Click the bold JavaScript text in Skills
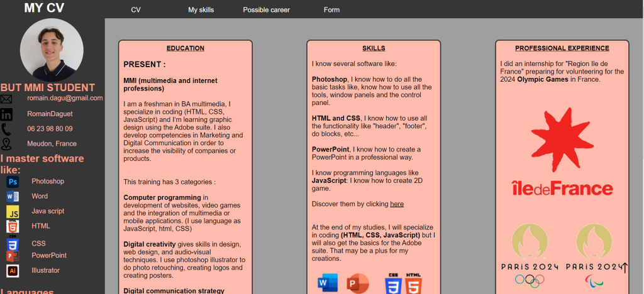Screen dimensions: 644x294 point(328,180)
